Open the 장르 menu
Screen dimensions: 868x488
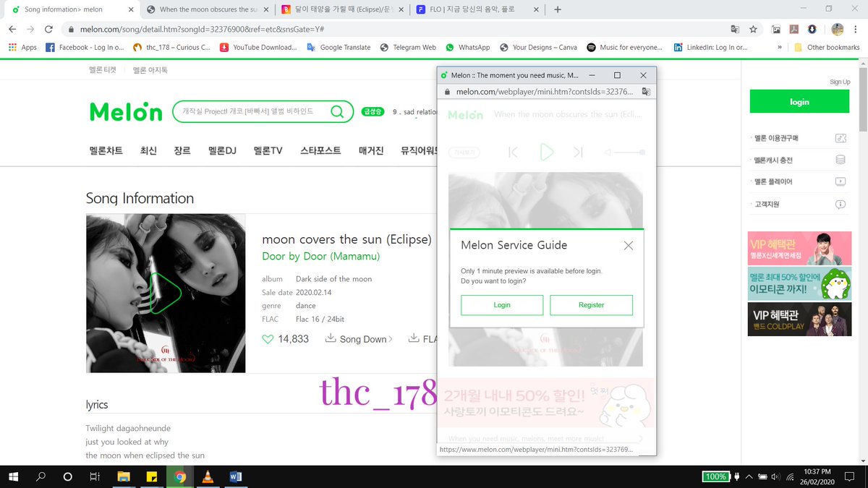coord(182,151)
